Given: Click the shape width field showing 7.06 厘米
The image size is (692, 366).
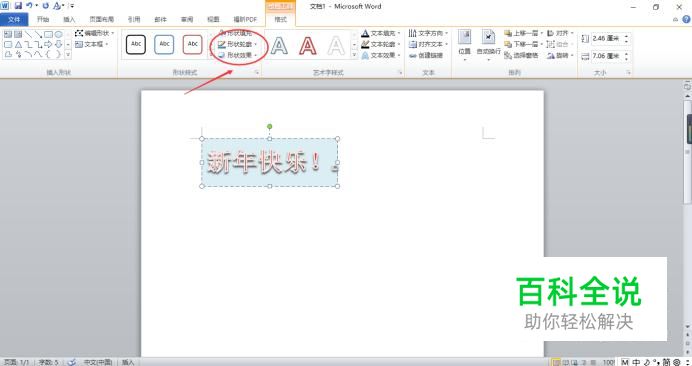Looking at the screenshot, I should click(606, 56).
